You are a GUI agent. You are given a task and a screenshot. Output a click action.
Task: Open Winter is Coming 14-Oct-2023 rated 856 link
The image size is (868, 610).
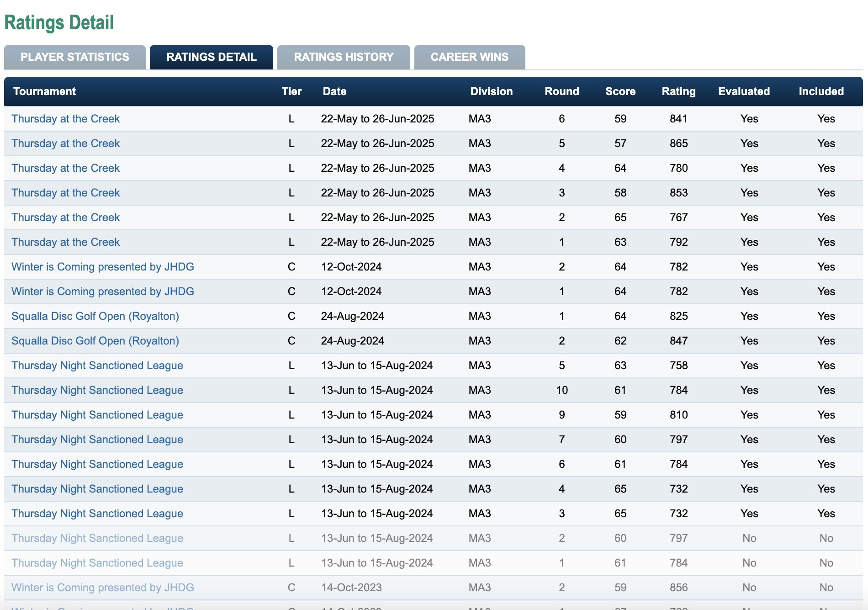coord(103,588)
